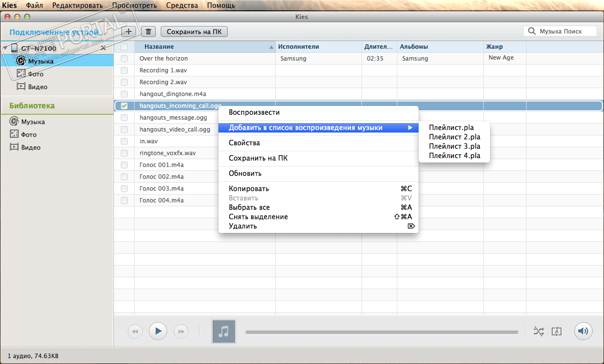Choose Снять выделение in context menu
Viewport: 604px width, 364px height.
[319, 217]
